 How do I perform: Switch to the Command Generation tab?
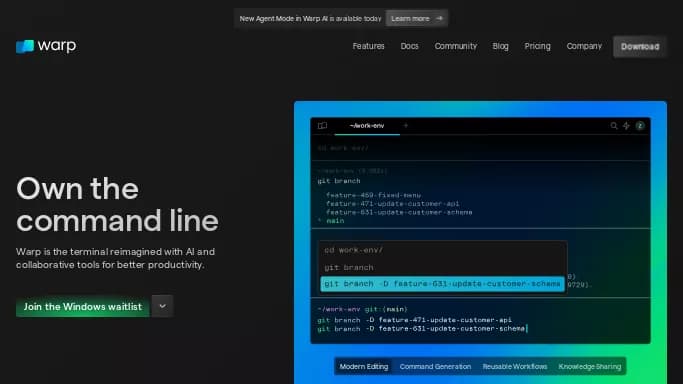pyautogui.click(x=435, y=367)
